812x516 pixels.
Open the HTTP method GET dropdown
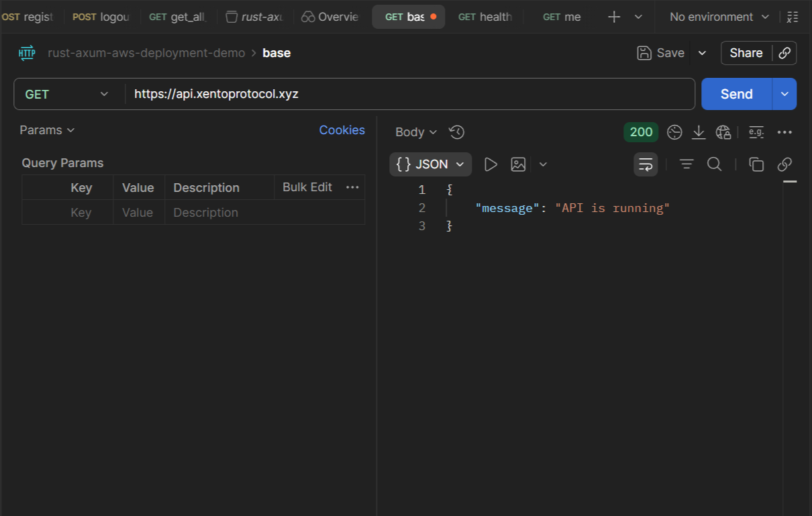click(x=67, y=95)
